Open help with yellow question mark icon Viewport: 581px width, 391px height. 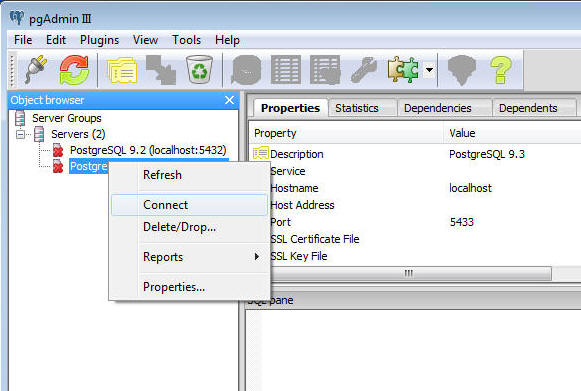(501, 70)
